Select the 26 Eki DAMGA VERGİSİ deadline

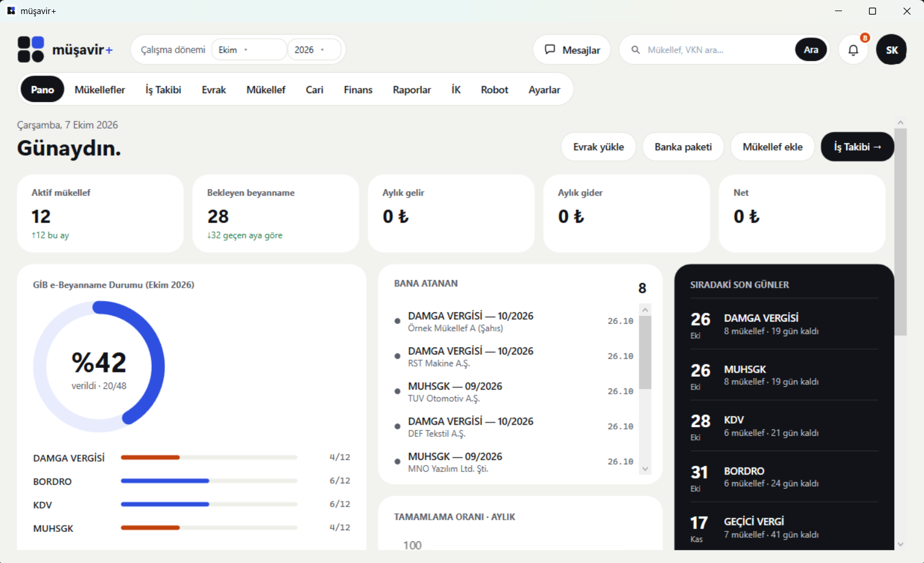[x=784, y=325]
